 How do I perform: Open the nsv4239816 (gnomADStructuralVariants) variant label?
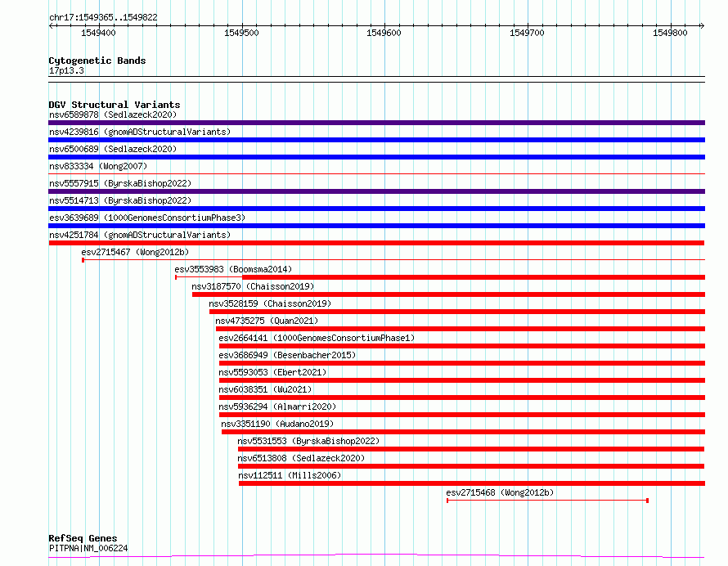click(140, 132)
